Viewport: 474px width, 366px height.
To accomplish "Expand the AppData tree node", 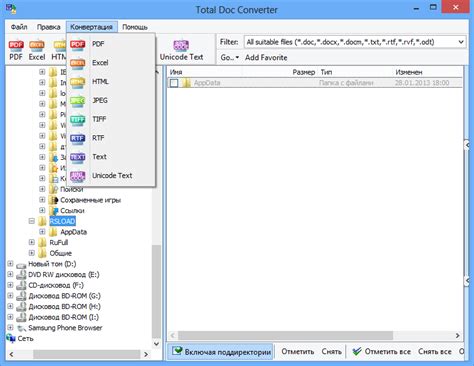I will [x=42, y=232].
